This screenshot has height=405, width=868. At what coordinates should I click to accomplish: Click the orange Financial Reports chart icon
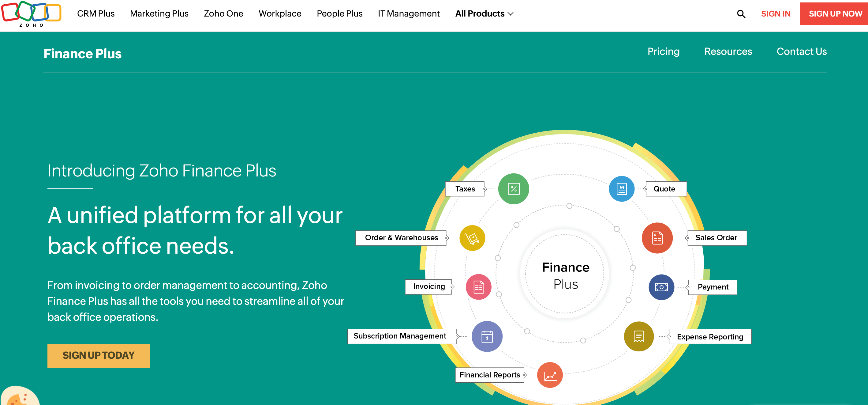[x=550, y=375]
